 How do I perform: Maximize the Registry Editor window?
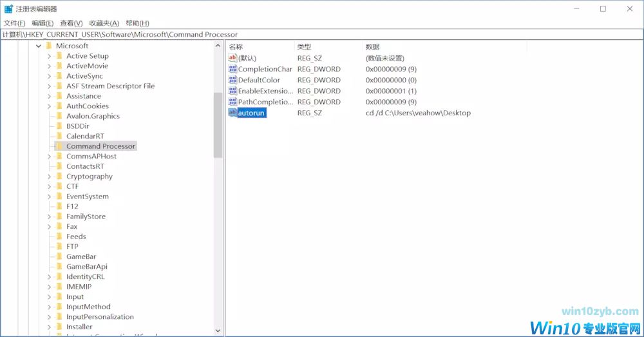tap(603, 8)
